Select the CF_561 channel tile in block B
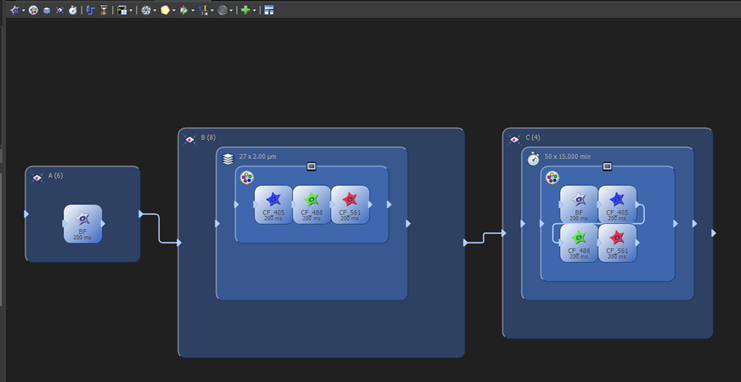Viewport: 741px width, 382px height. pos(350,204)
